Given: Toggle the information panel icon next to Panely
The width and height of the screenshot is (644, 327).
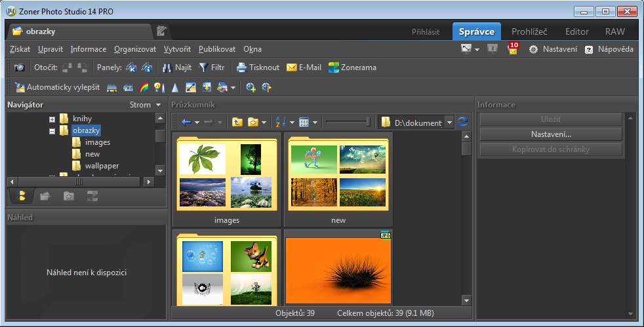Looking at the screenshot, I should 148,67.
